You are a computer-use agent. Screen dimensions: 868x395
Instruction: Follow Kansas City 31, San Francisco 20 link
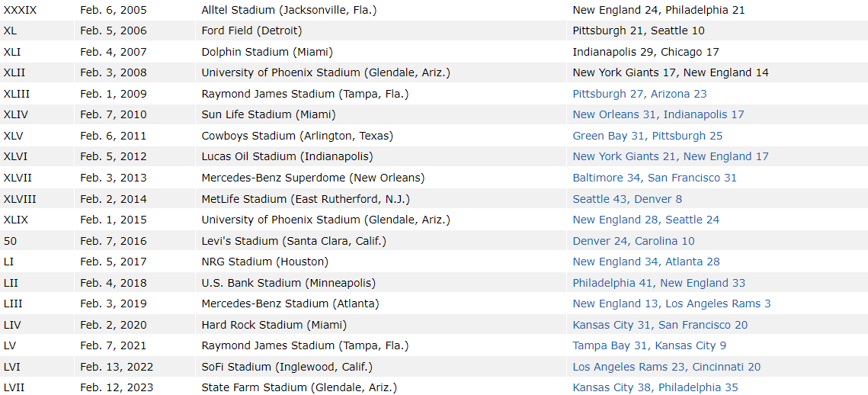(660, 325)
